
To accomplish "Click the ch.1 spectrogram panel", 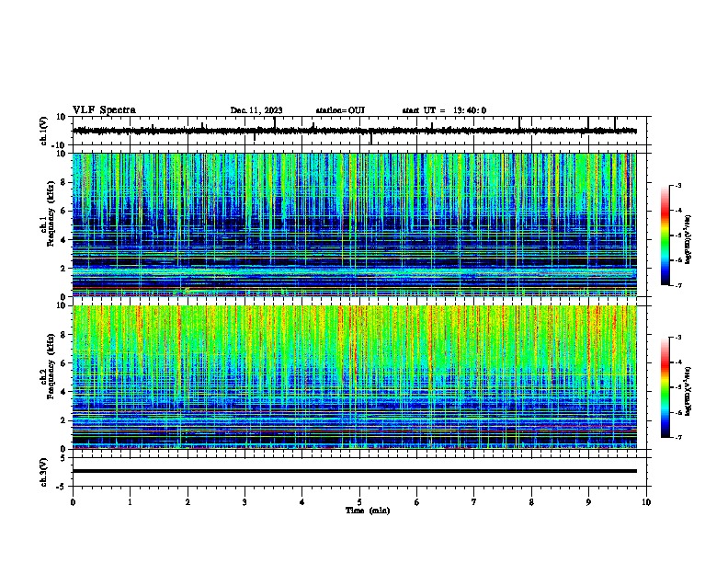I will [354, 224].
